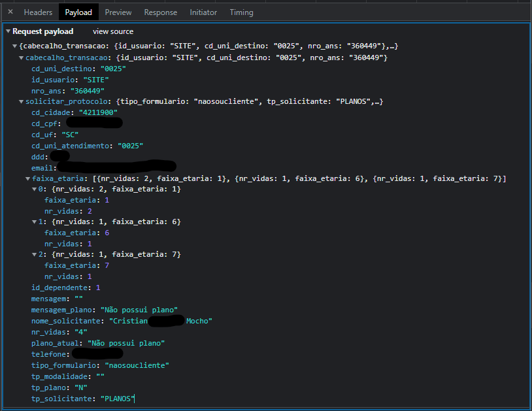532x411 pixels.
Task: Click the Request payload heading text
Action: point(43,31)
